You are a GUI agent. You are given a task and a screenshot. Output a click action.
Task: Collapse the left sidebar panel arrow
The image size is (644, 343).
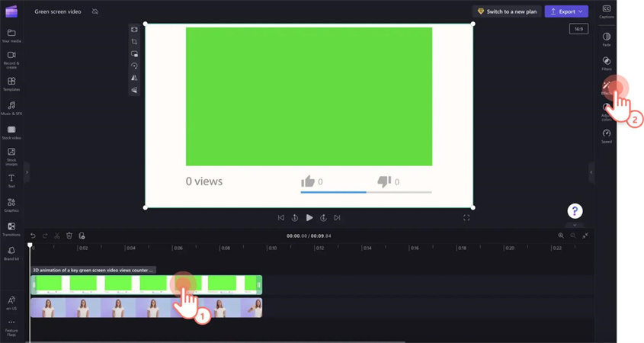[27, 172]
